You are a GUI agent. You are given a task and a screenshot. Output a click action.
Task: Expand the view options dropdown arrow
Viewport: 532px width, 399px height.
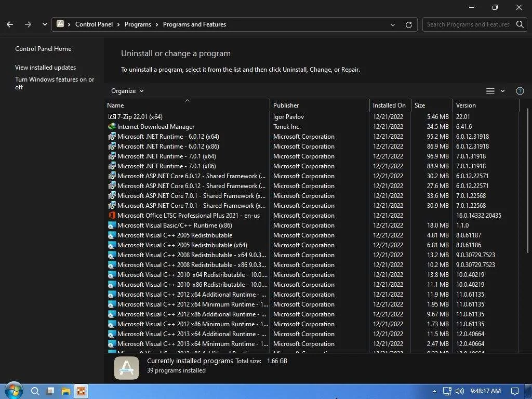click(x=503, y=91)
